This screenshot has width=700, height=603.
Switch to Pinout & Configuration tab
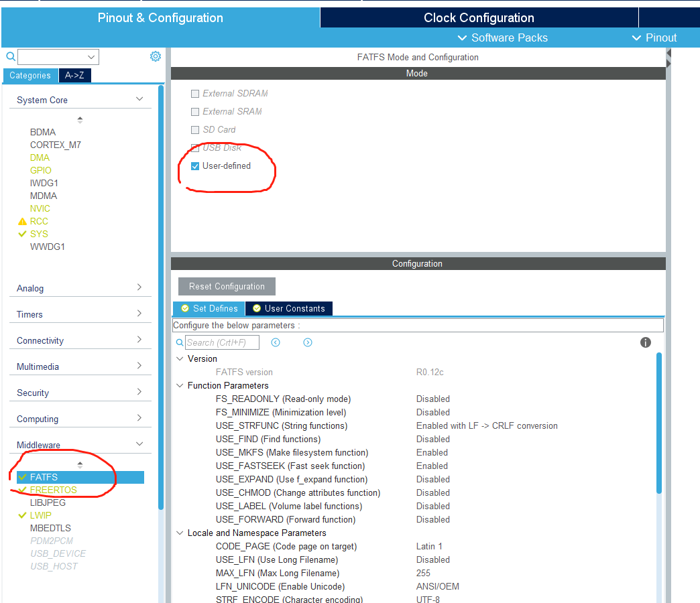coord(160,18)
